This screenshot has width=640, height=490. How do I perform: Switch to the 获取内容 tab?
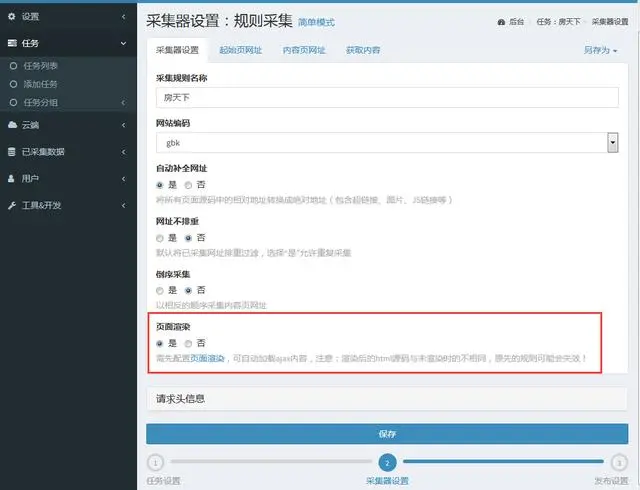pyautogui.click(x=363, y=50)
